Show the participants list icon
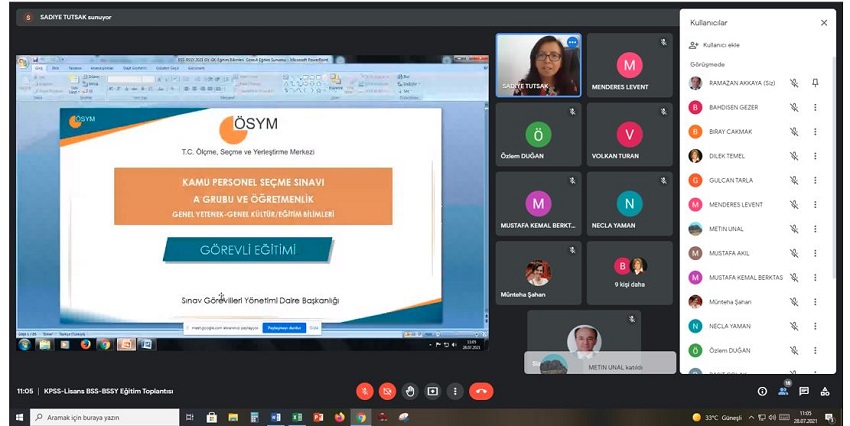Screen dimensions: 850x426 tap(783, 391)
